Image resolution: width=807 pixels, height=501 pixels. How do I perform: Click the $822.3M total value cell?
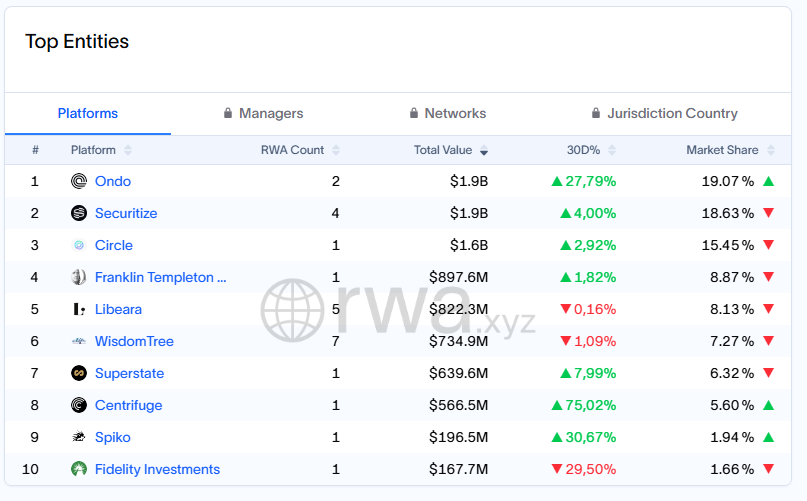pos(459,309)
